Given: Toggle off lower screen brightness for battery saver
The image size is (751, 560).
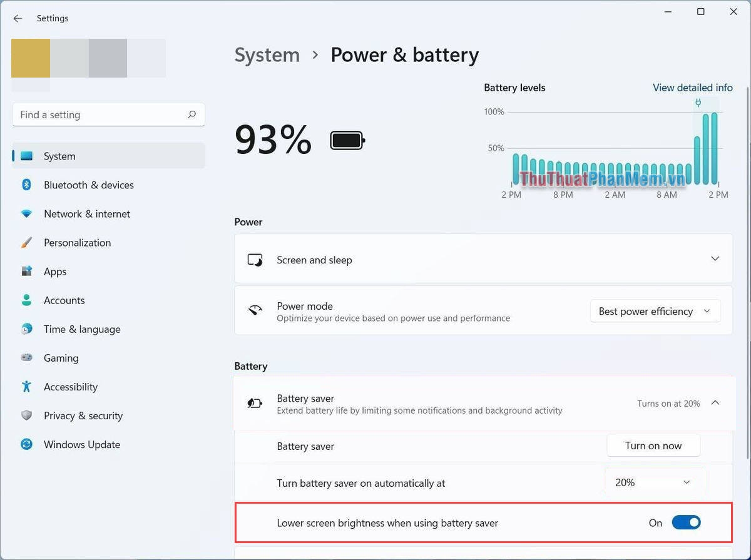Looking at the screenshot, I should (687, 522).
